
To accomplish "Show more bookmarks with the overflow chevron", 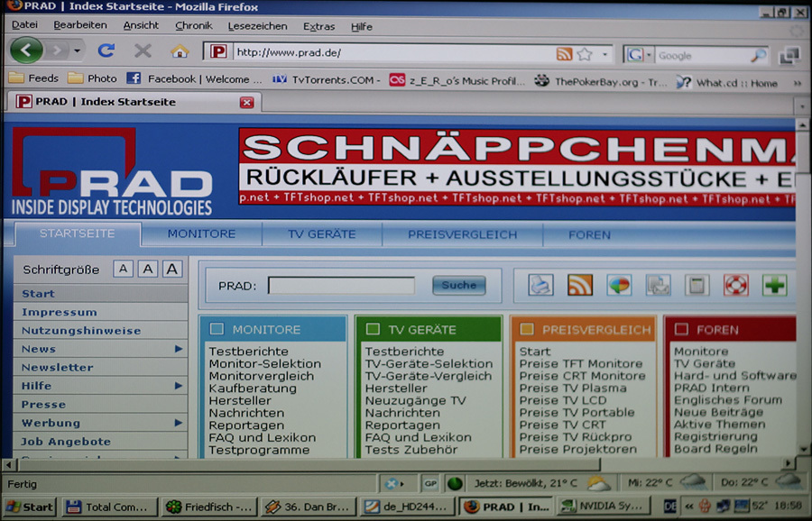I will [798, 83].
